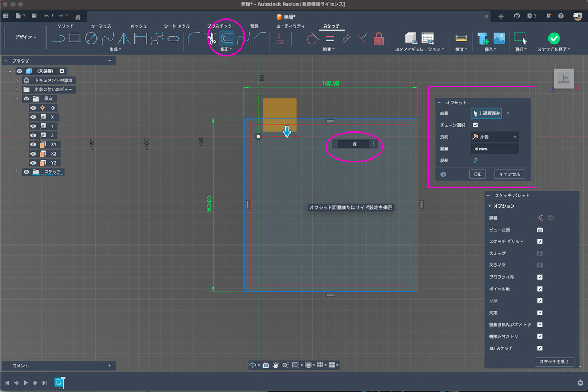Click the lock (Fix/Unfix) constraint icon
The width and height of the screenshot is (588, 392).
point(378,39)
